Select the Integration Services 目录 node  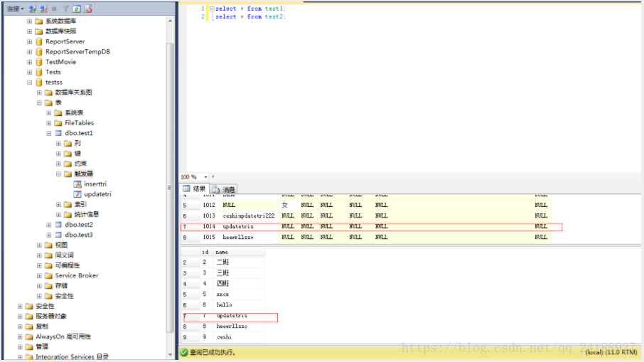(x=73, y=356)
